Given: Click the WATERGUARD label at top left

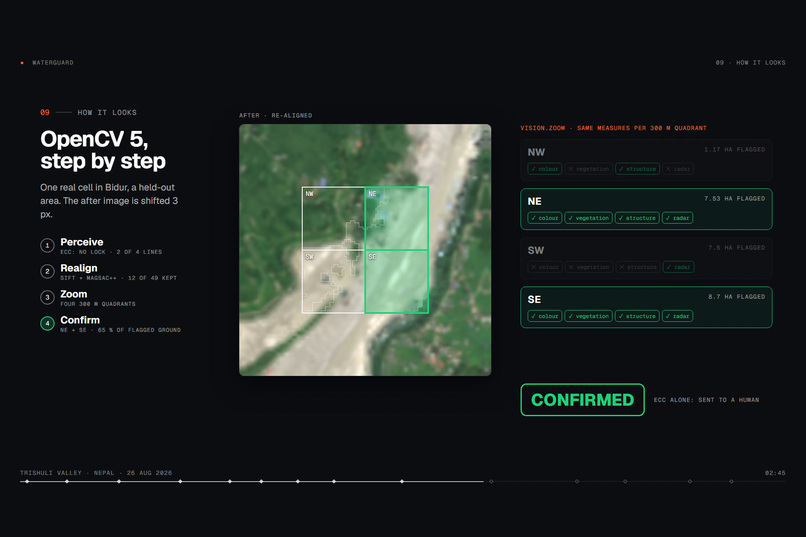Looking at the screenshot, I should (53, 63).
